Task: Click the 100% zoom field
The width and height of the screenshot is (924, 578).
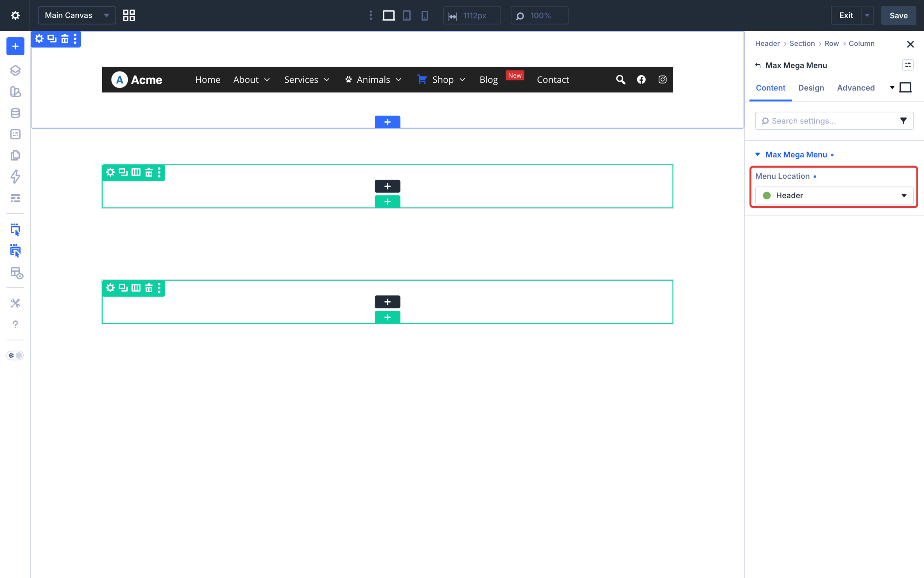Action: point(539,15)
